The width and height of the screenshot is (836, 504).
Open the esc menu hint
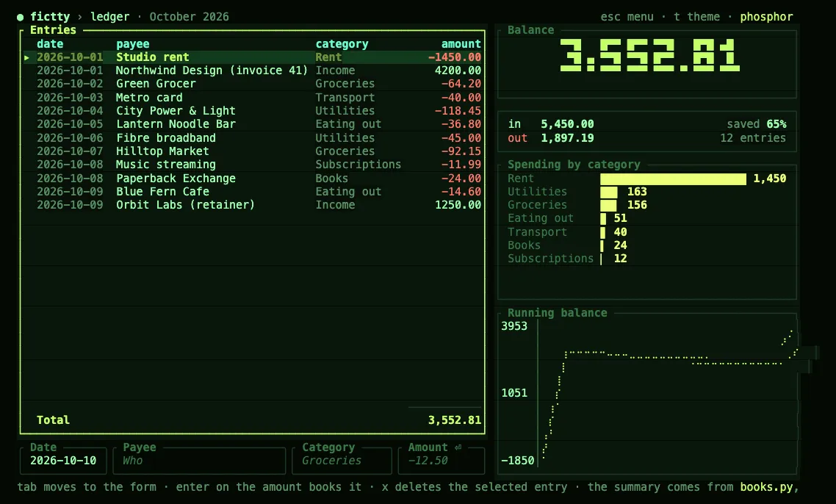[x=627, y=17]
